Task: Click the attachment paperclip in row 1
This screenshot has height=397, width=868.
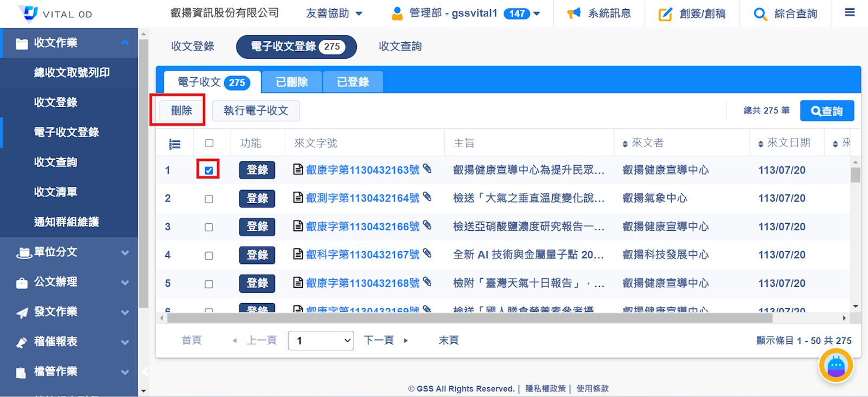Action: pos(427,169)
